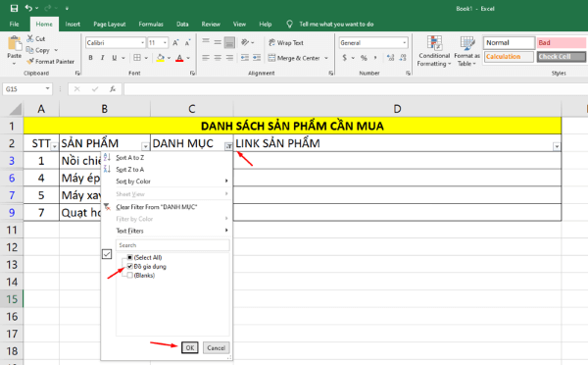Image resolution: width=588 pixels, height=365 pixels.
Task: Switch to the Page Layout tab
Action: (110, 24)
